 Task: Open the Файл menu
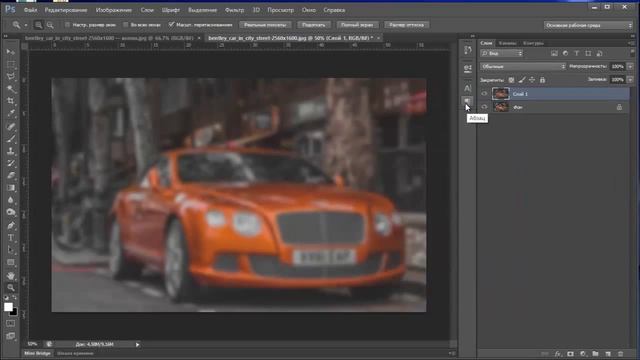tap(30, 10)
